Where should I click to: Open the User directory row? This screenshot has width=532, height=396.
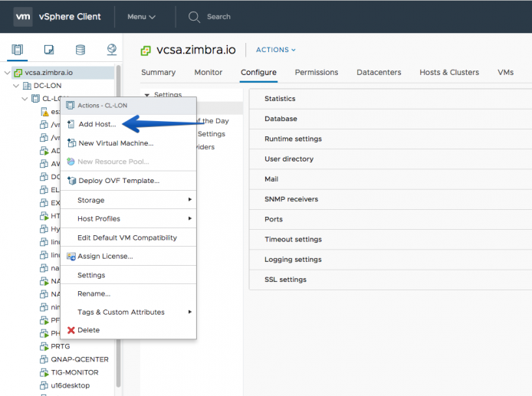coord(390,159)
